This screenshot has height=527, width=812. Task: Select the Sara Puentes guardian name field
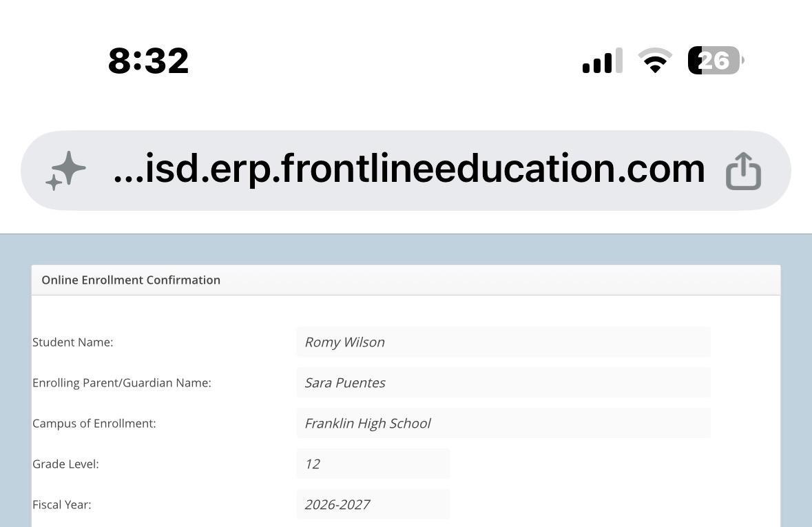point(503,382)
